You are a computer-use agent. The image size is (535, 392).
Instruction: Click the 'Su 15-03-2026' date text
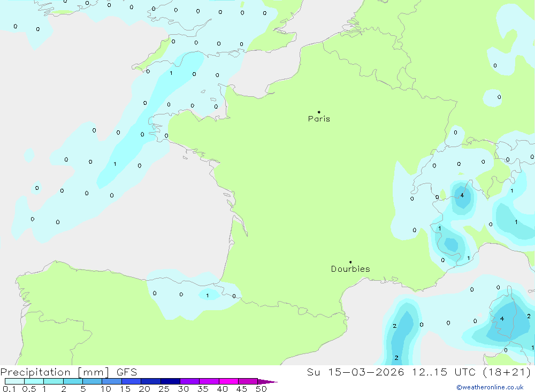tap(355, 372)
